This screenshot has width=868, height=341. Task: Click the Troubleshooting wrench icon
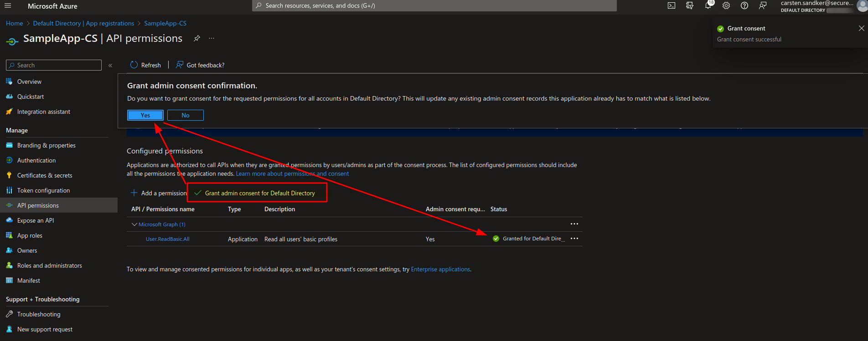(9, 314)
